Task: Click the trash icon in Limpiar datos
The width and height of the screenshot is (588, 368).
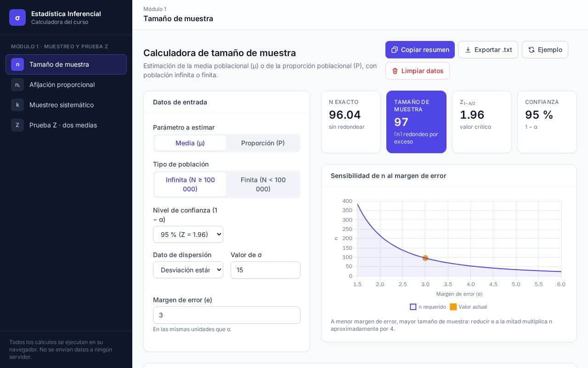Action: [395, 71]
